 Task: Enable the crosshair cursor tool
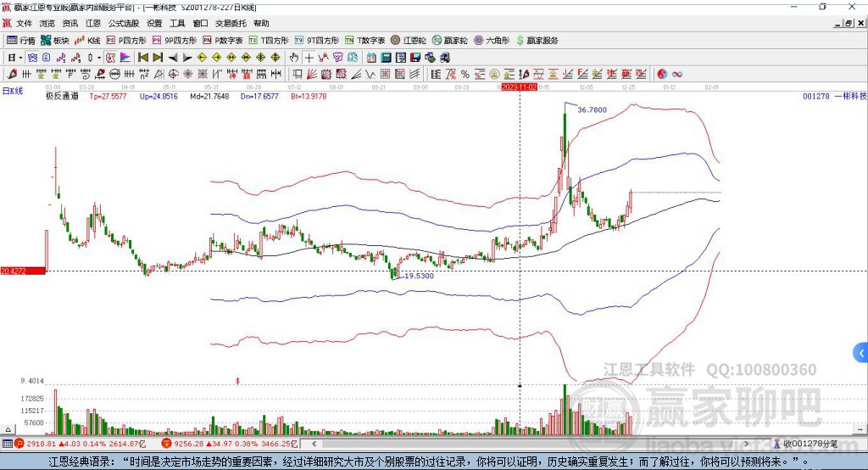(x=309, y=58)
